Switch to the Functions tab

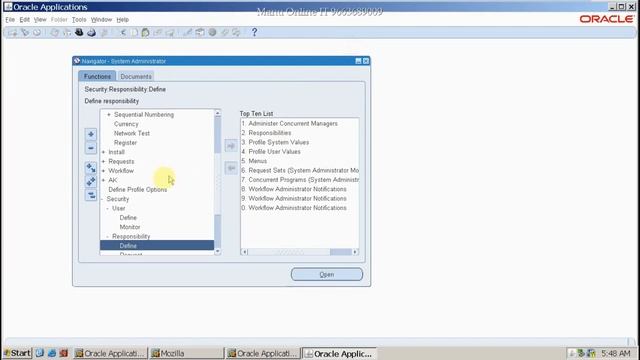point(97,76)
